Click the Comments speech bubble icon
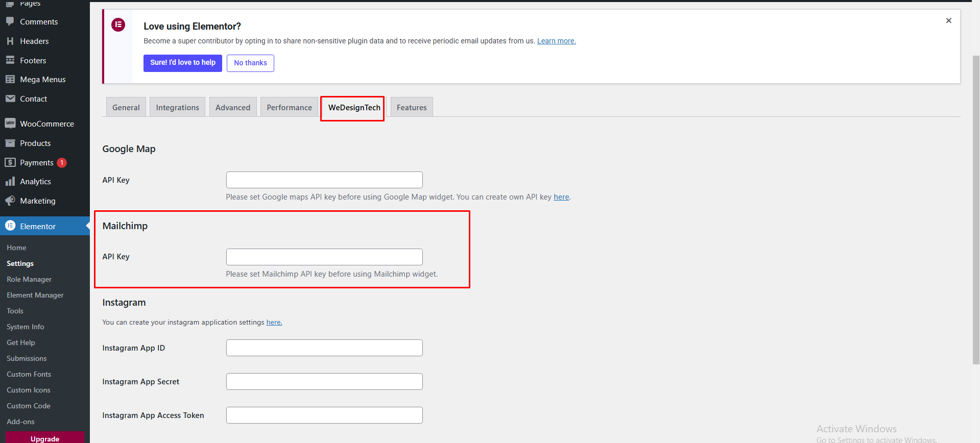The image size is (980, 443). [x=10, y=21]
